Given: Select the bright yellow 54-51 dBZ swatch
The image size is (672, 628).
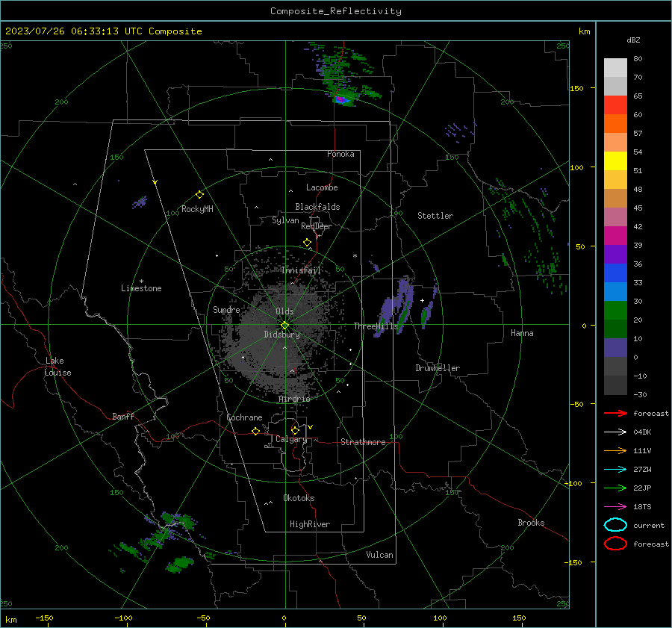Looking at the screenshot, I should coord(615,161).
